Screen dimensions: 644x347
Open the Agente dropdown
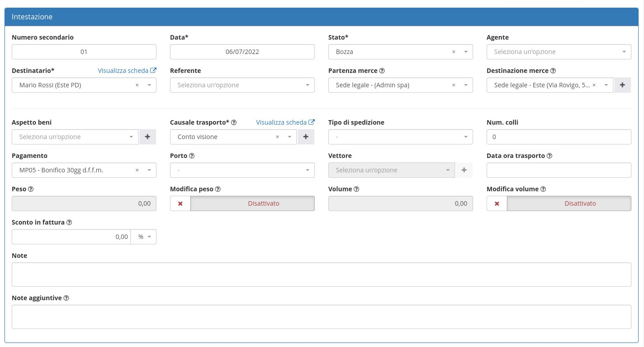click(x=559, y=52)
